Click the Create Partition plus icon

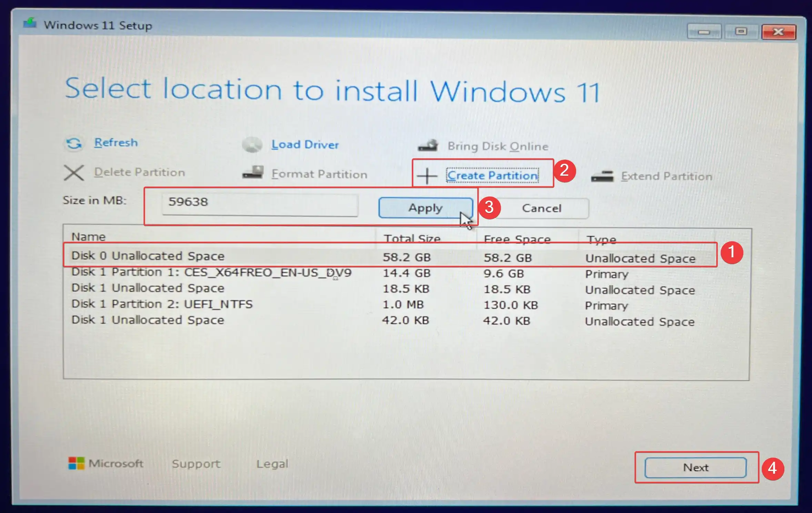point(427,176)
